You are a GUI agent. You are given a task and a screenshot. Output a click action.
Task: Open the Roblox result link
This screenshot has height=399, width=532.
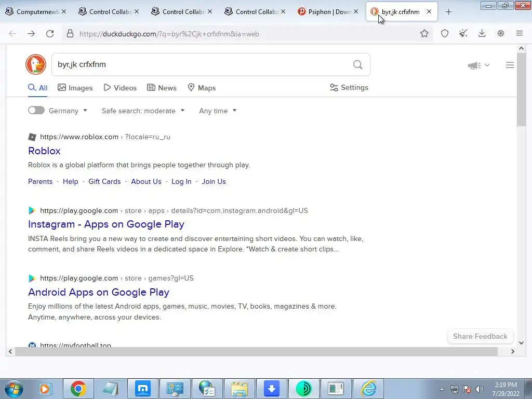[x=44, y=151]
